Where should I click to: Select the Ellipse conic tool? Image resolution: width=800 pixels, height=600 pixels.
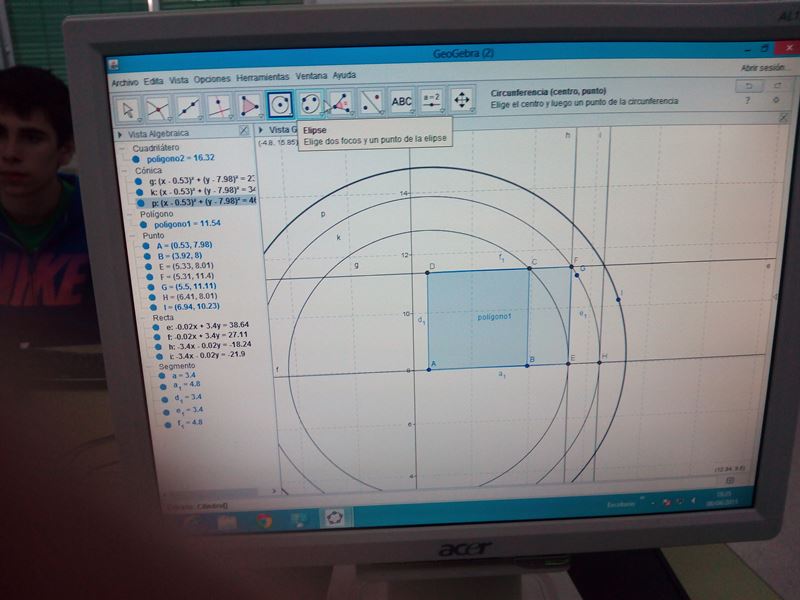tap(311, 103)
